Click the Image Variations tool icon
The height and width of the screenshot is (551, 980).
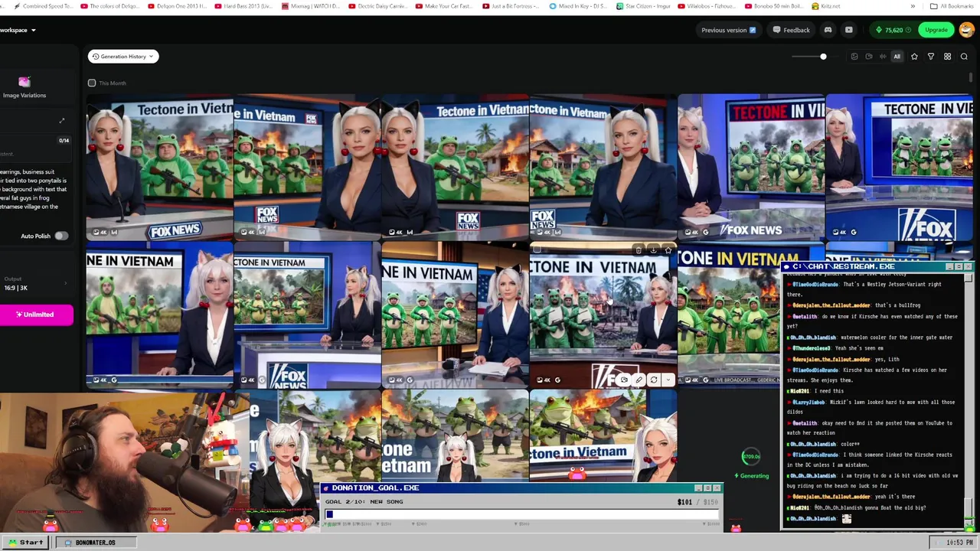pyautogui.click(x=24, y=82)
